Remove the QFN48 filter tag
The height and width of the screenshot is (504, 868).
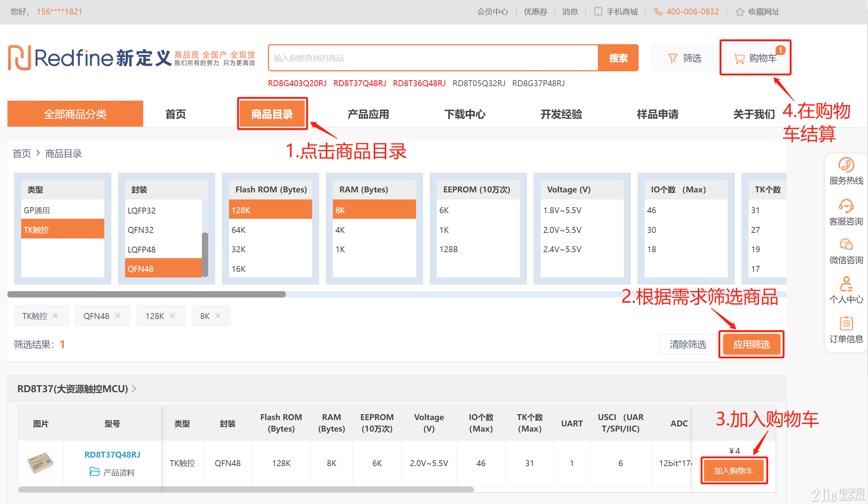(118, 315)
